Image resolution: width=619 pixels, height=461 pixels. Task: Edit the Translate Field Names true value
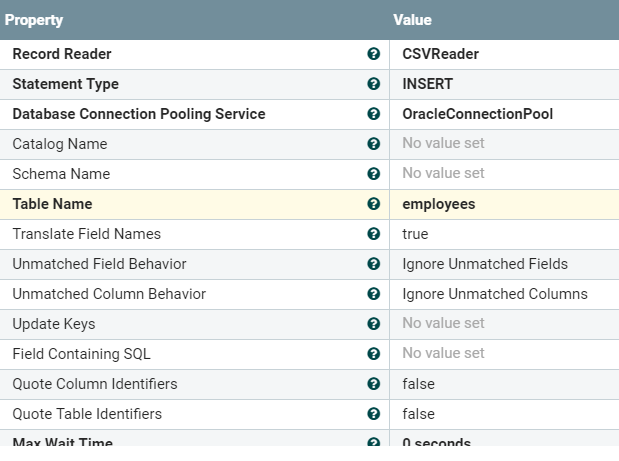coord(415,234)
